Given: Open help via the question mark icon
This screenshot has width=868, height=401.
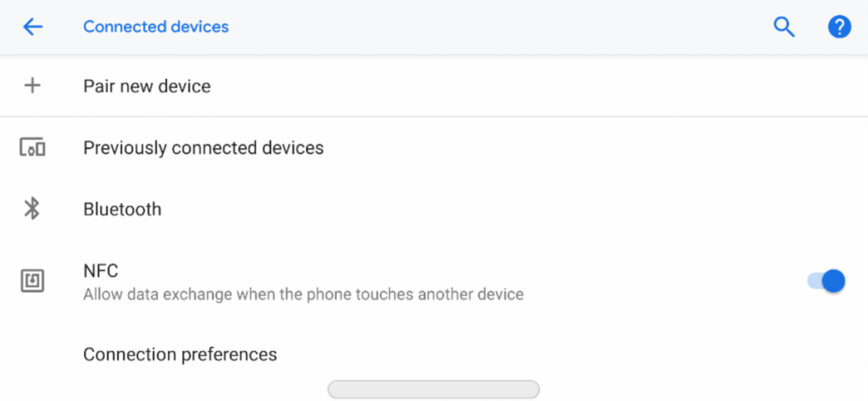Looking at the screenshot, I should 838,27.
